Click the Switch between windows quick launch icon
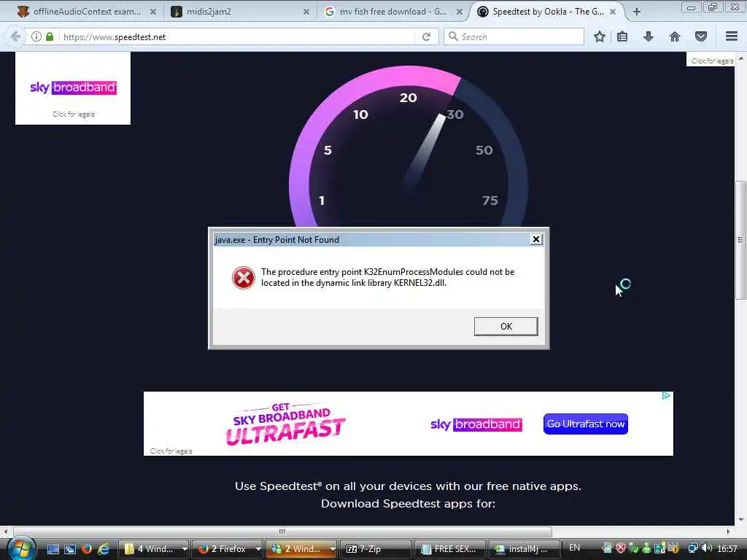 pos(70,549)
